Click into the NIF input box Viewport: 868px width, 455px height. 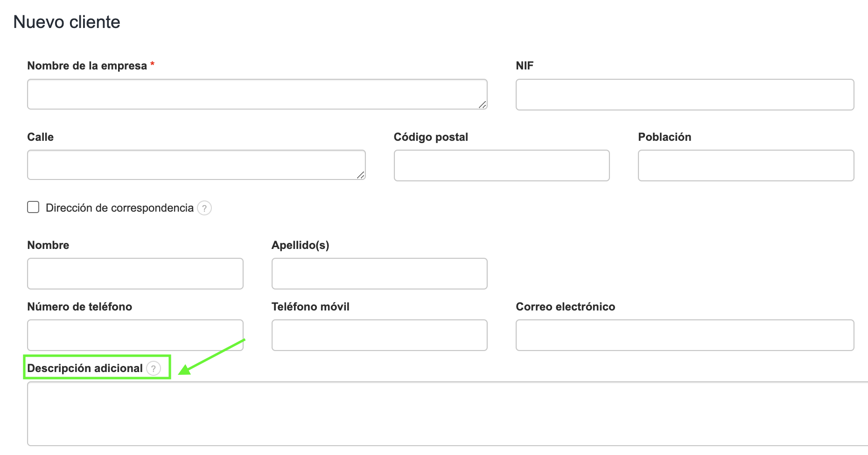coord(685,95)
